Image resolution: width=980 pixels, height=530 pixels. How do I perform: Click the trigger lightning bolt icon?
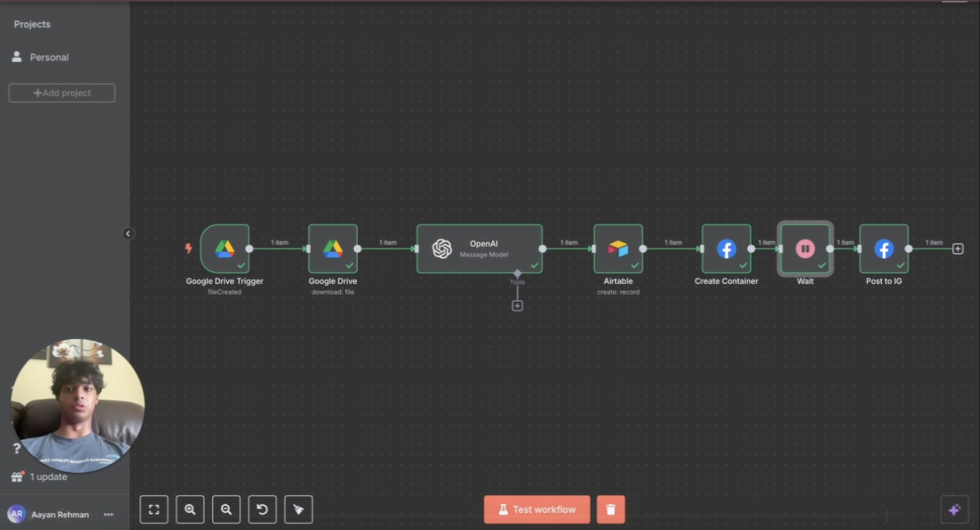tap(188, 248)
